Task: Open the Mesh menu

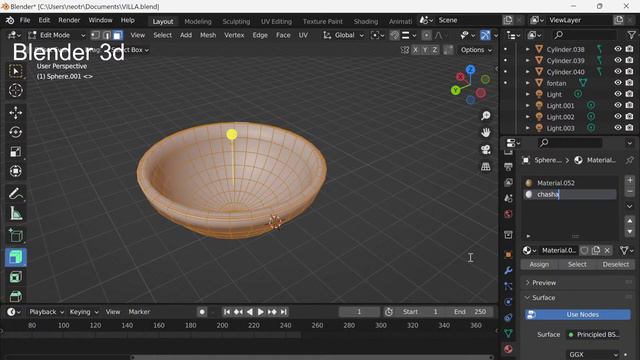Action: 208,35
